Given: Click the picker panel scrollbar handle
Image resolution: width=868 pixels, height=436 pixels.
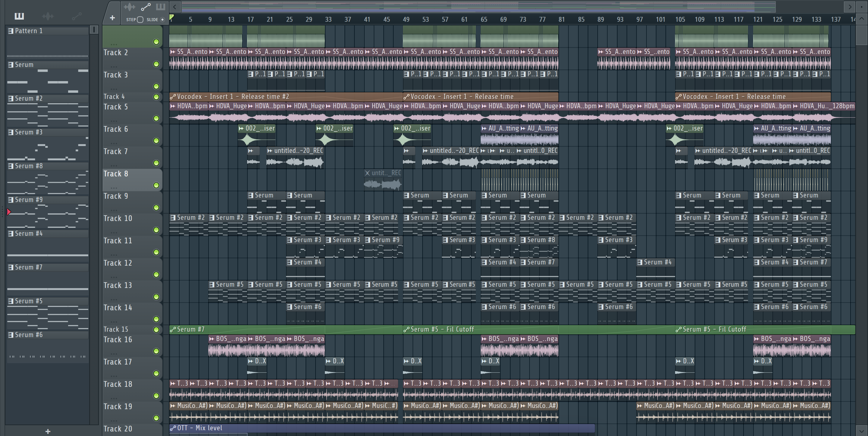Looking at the screenshot, I should click(94, 30).
